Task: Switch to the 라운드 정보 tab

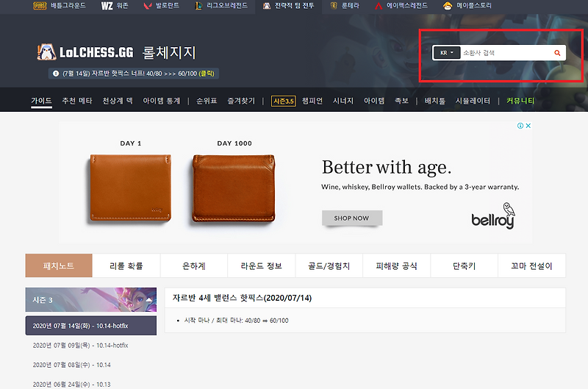Action: click(262, 265)
